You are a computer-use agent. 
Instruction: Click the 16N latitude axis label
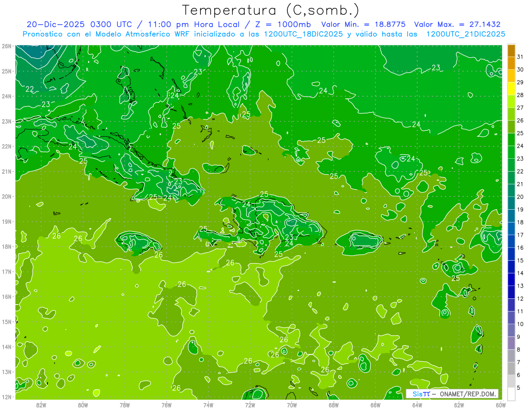[x=6, y=297]
